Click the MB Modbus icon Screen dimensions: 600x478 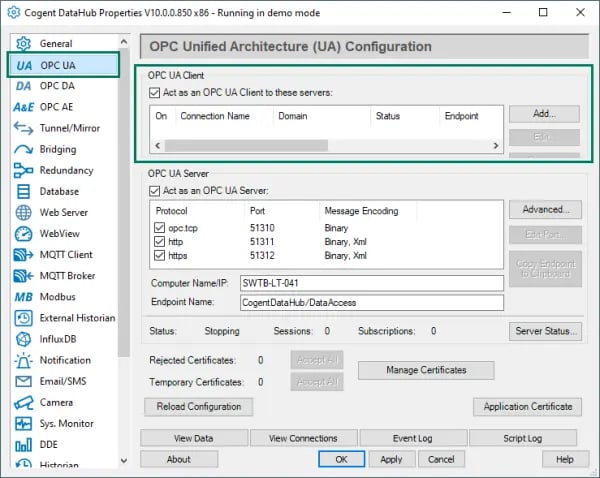[23, 297]
